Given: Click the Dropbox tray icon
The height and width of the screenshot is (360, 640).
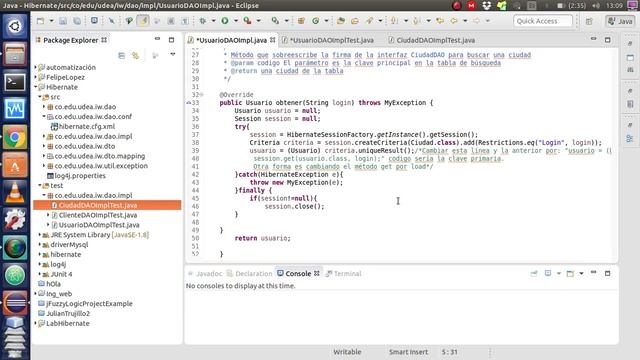Looking at the screenshot, I should 486,5.
